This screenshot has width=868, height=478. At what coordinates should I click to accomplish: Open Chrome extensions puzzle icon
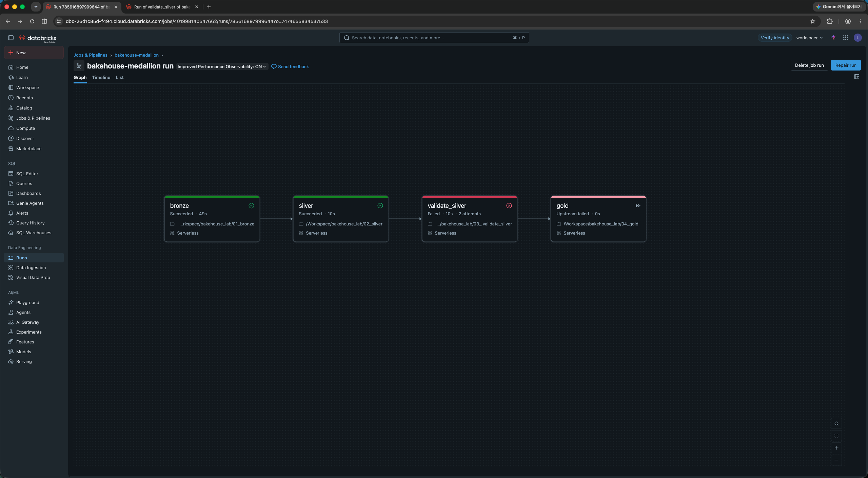[830, 21]
